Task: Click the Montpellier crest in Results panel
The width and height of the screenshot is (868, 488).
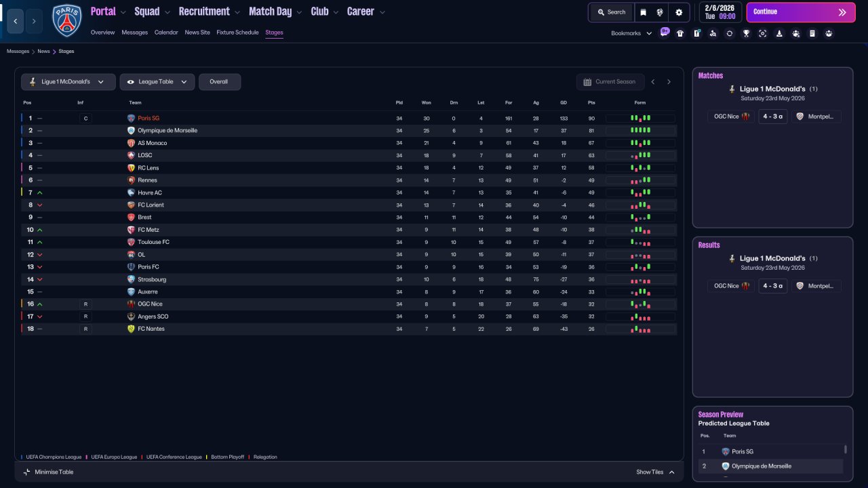Action: (x=800, y=286)
